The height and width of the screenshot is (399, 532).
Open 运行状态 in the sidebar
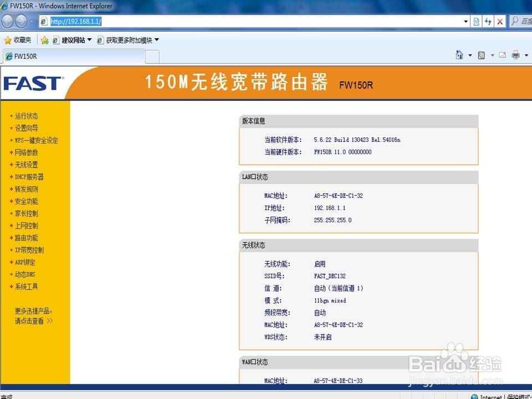[x=26, y=116]
